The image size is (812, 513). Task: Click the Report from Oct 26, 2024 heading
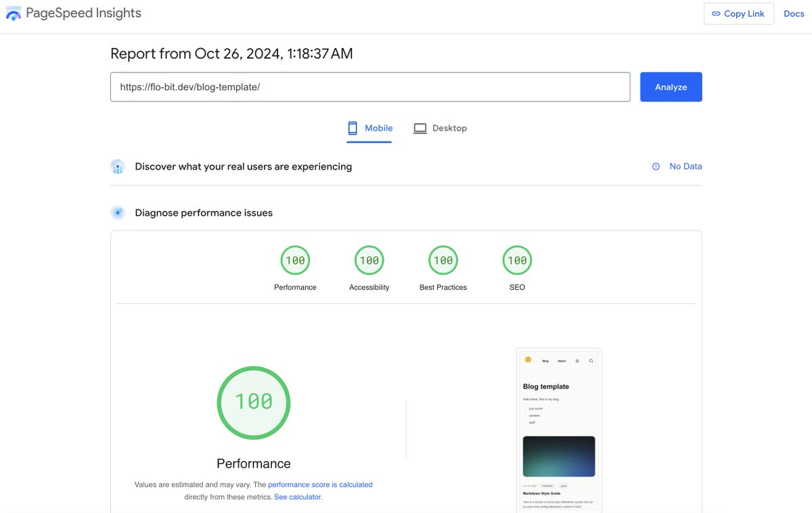(x=231, y=53)
